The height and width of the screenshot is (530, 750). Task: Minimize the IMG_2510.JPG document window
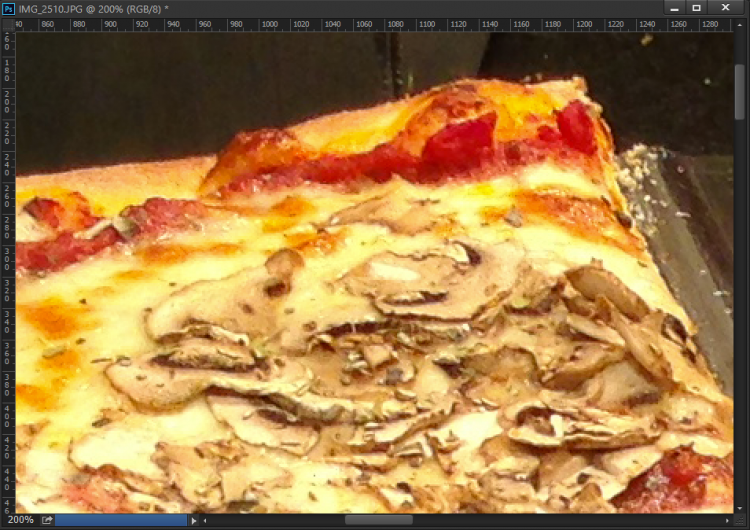click(675, 8)
